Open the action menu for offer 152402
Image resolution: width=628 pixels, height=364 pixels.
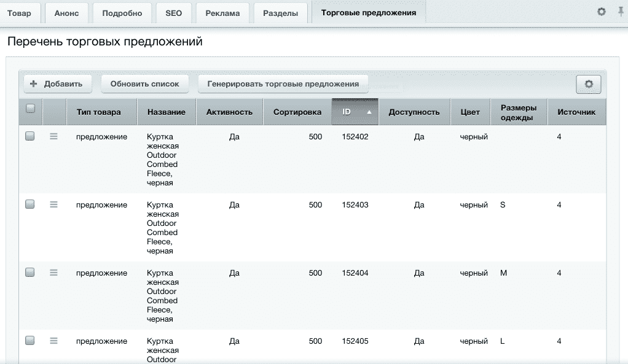click(53, 136)
